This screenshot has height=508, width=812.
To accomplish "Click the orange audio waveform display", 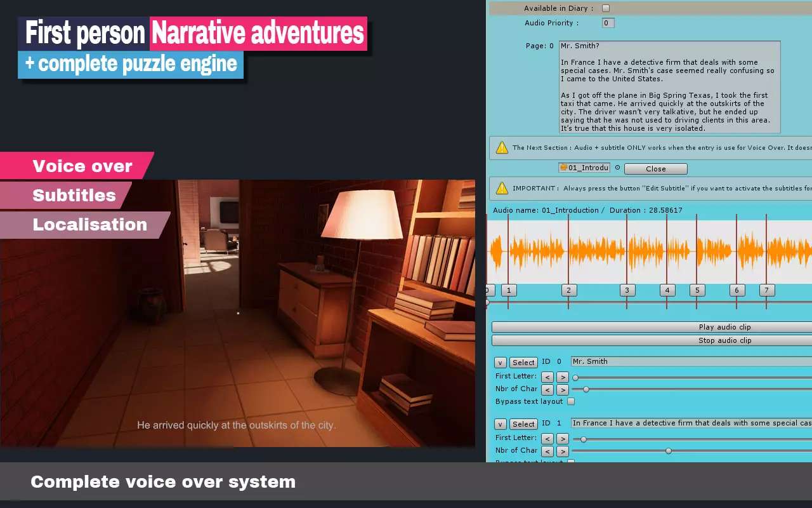I will [x=650, y=252].
